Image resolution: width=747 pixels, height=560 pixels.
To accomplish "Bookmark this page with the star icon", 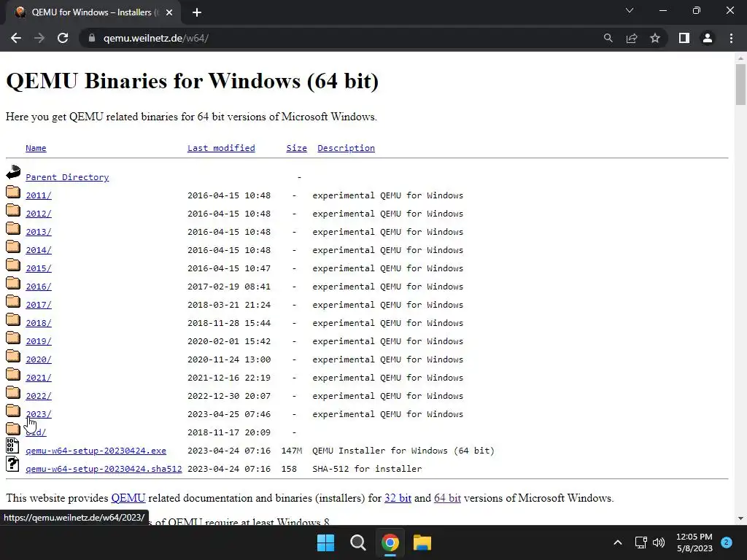I will pyautogui.click(x=655, y=38).
